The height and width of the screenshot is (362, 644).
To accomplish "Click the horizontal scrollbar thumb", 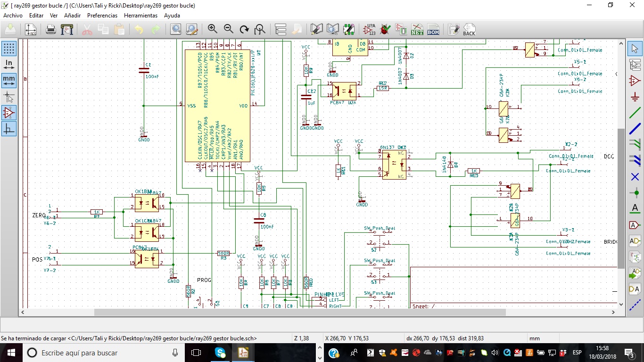I will 300,312.
